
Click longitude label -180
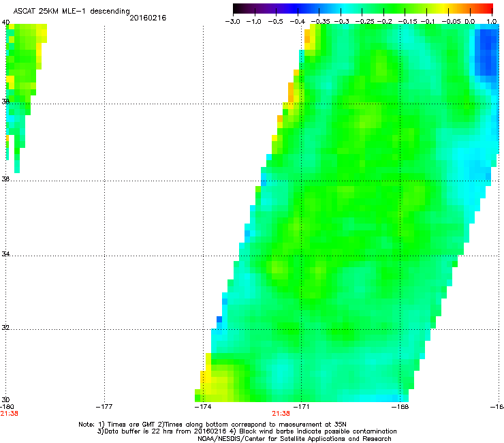pos(7,407)
